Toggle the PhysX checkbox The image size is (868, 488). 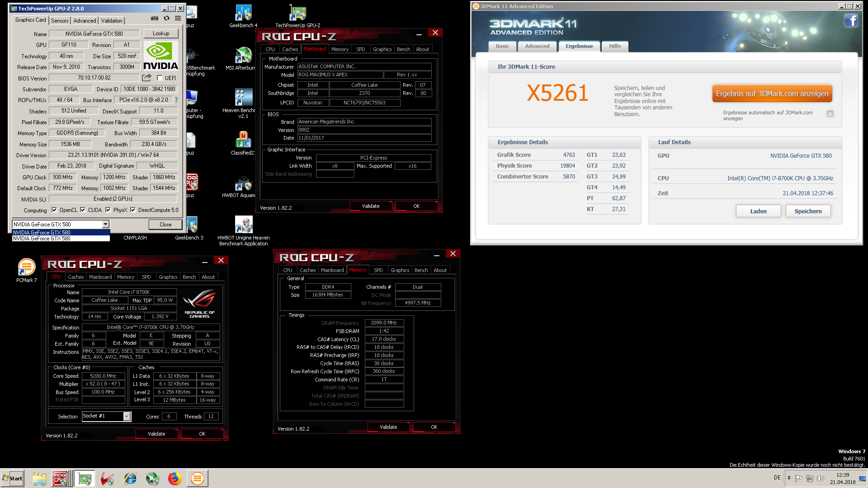108,210
